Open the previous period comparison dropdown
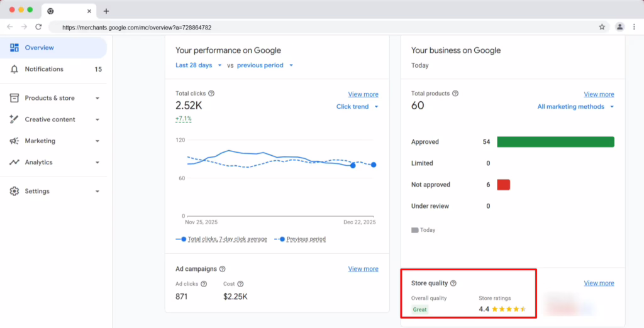 click(265, 65)
